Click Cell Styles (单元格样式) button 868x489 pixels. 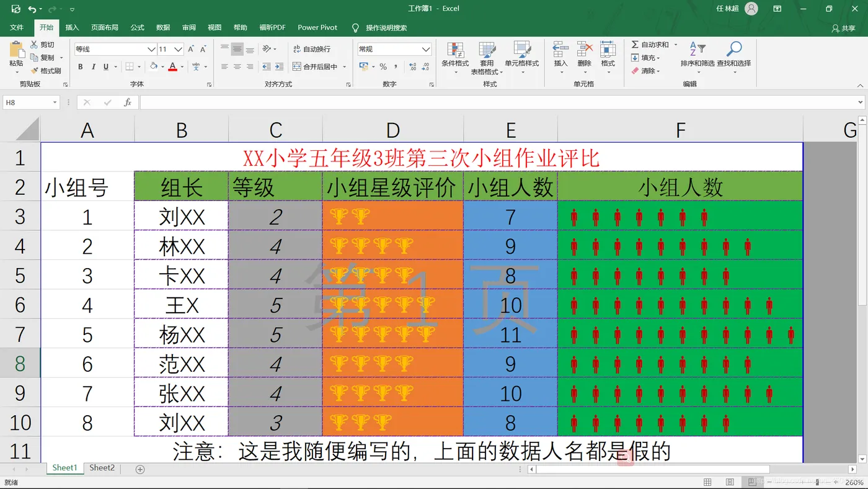(521, 58)
